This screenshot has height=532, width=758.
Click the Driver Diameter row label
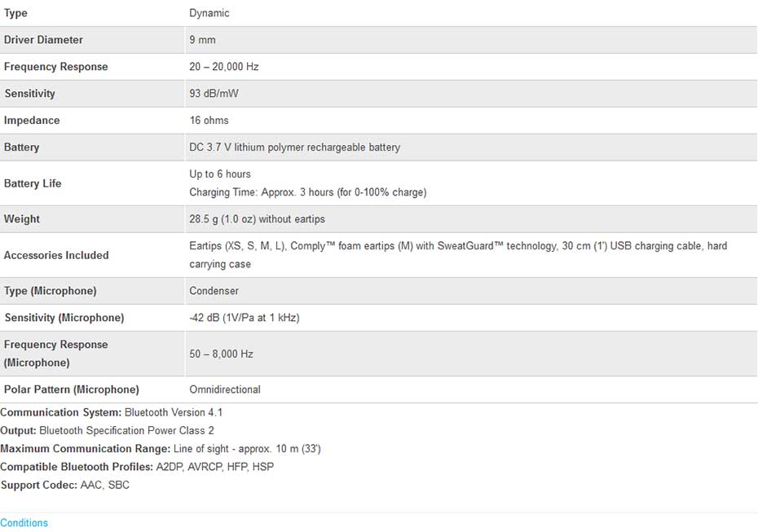point(43,40)
